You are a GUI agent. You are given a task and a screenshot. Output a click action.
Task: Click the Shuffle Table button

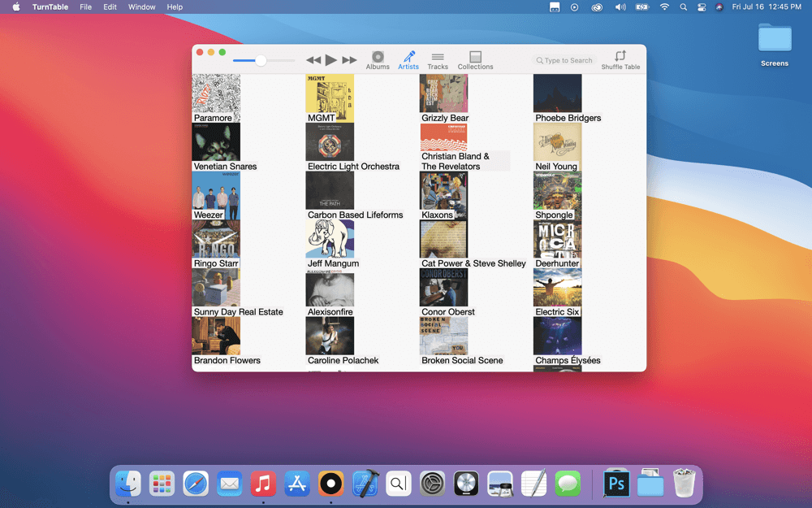pos(620,60)
